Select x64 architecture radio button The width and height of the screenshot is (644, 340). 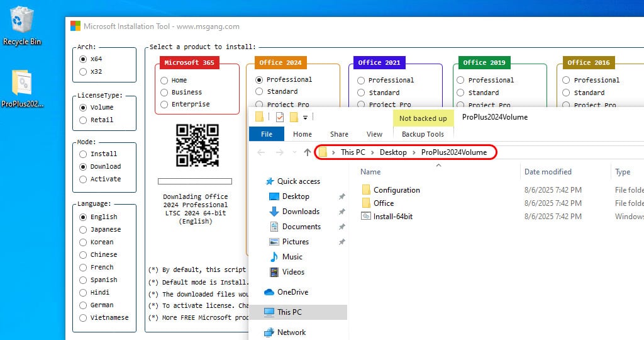83,59
